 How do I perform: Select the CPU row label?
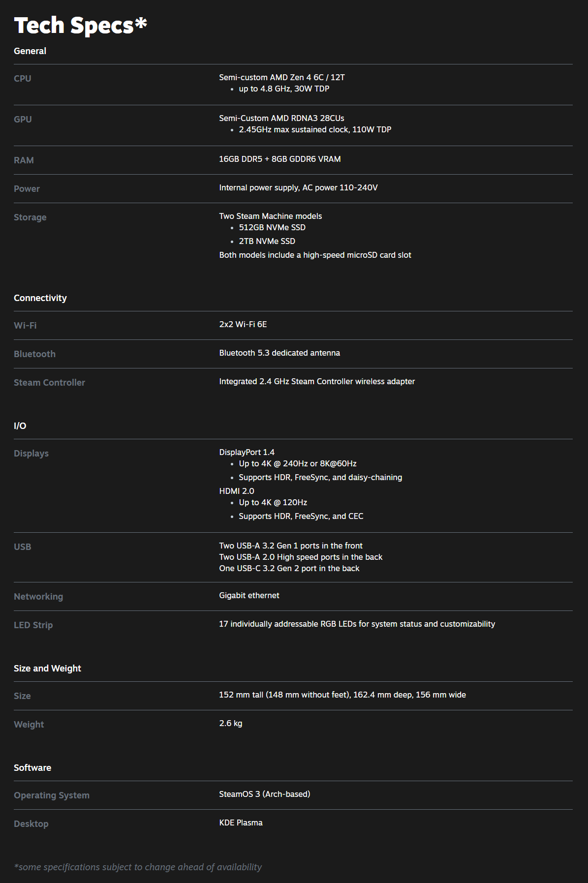click(x=23, y=79)
